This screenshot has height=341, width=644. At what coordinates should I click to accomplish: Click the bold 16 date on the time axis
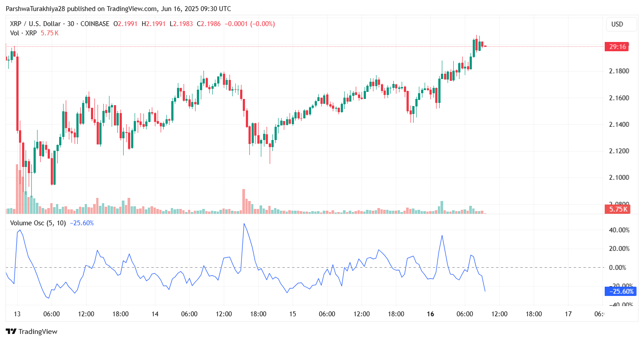[x=431, y=314]
